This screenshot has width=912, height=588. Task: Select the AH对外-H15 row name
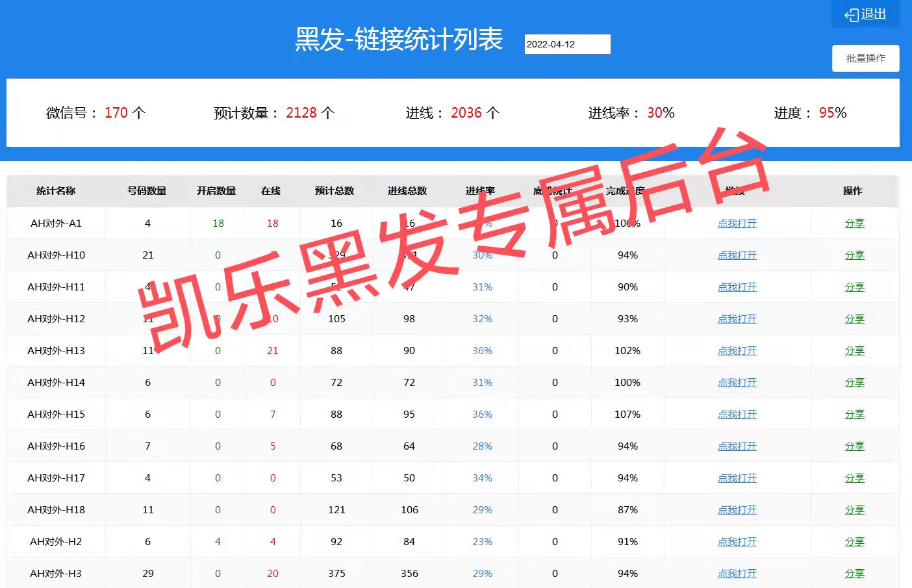coord(56,415)
